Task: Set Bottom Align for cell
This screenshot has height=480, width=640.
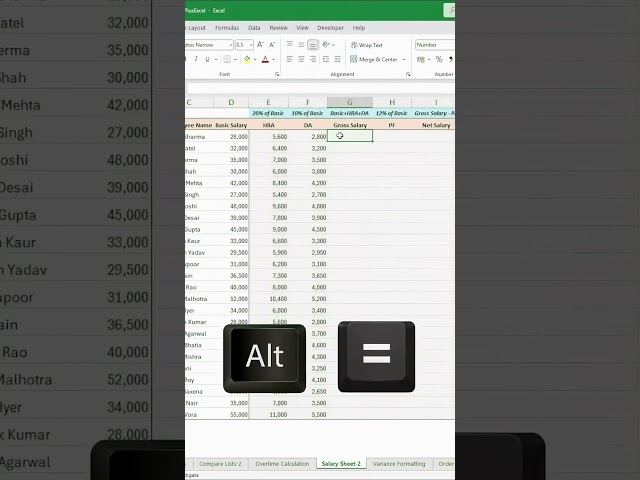Action: click(x=313, y=44)
